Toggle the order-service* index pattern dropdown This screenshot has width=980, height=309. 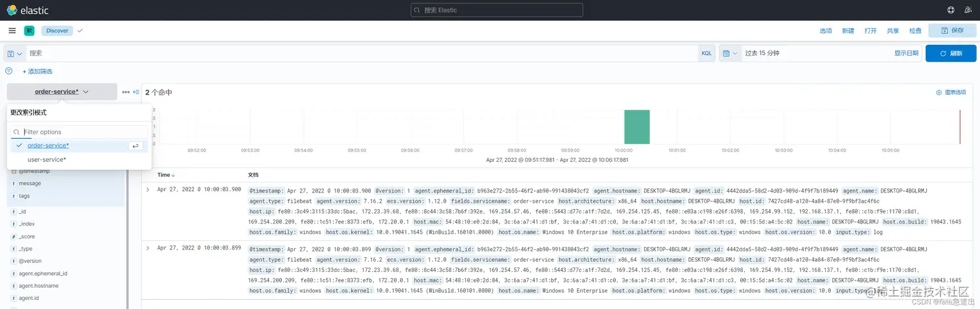point(62,91)
